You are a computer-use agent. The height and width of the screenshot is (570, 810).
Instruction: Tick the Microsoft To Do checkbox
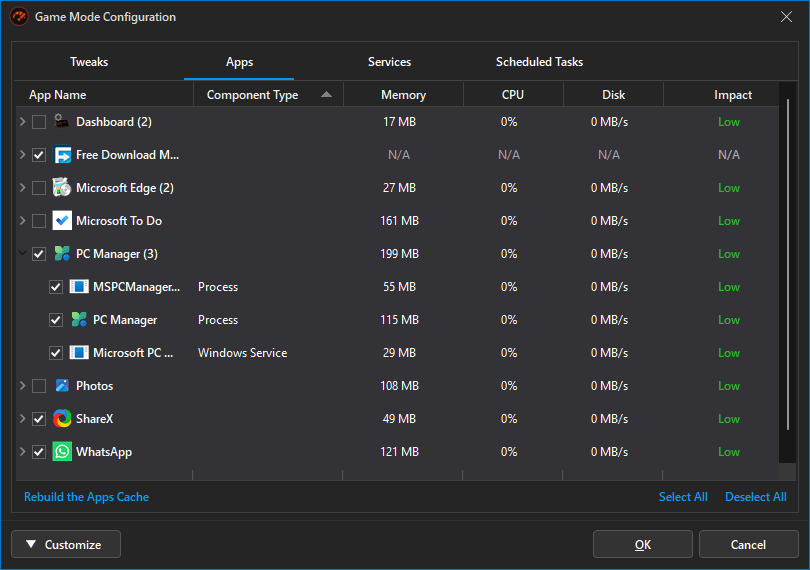point(39,221)
